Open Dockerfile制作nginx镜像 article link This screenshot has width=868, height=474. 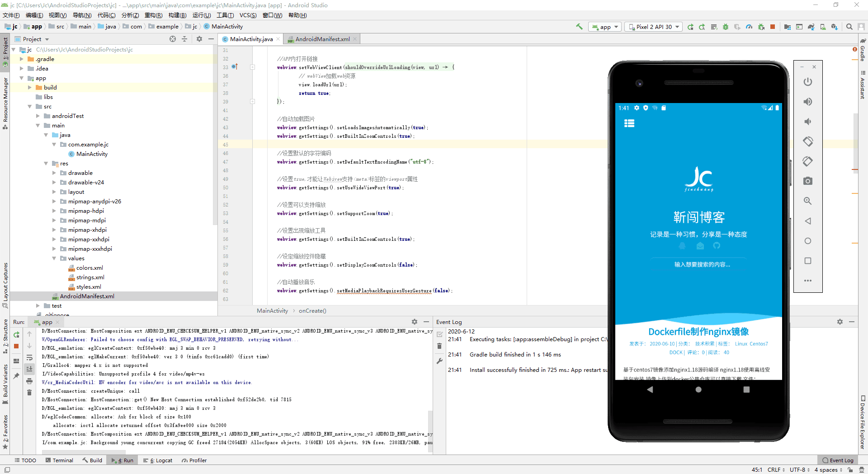(x=698, y=332)
